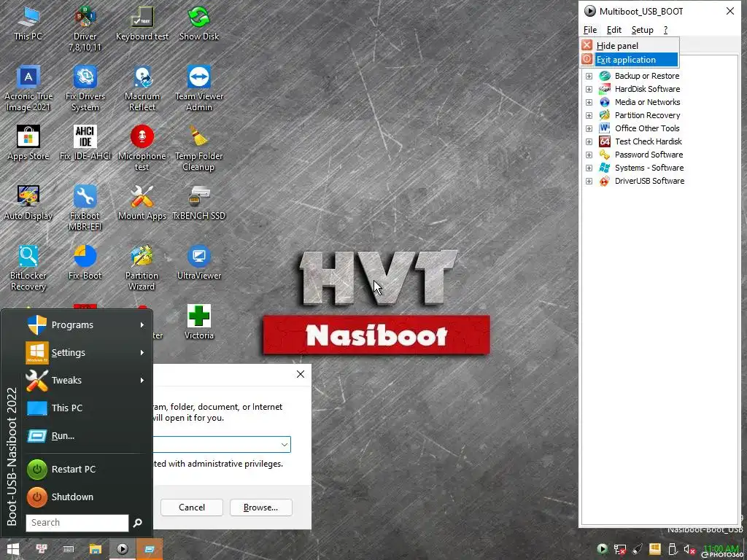Click the muted speaker tray icon
Screen dimensions: 747x560
click(x=689, y=550)
